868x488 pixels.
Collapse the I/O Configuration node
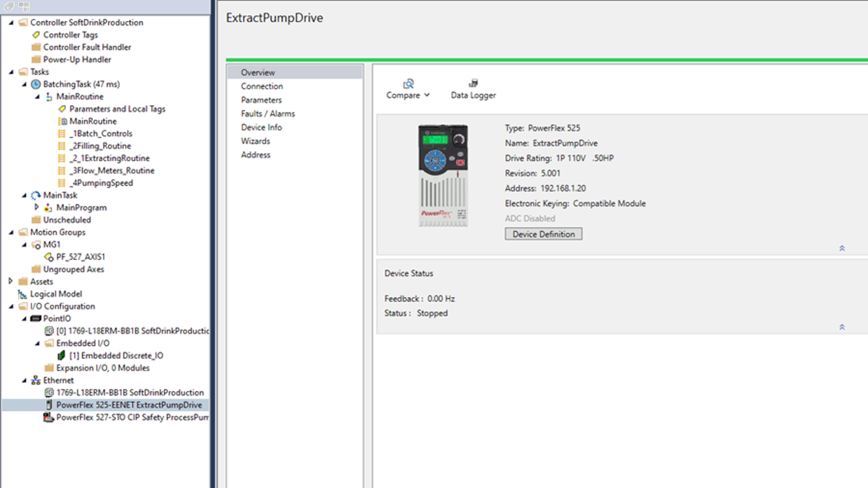(11, 306)
